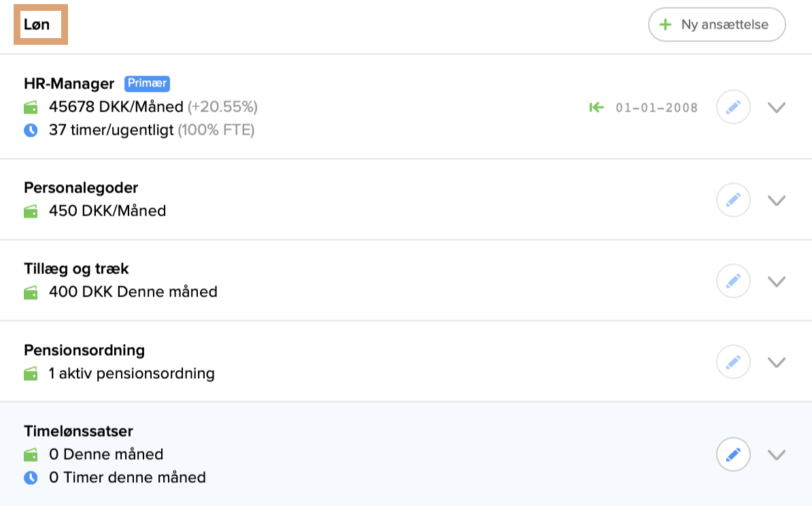Select the Løn heading tab
This screenshot has width=812, height=506.
(37, 25)
